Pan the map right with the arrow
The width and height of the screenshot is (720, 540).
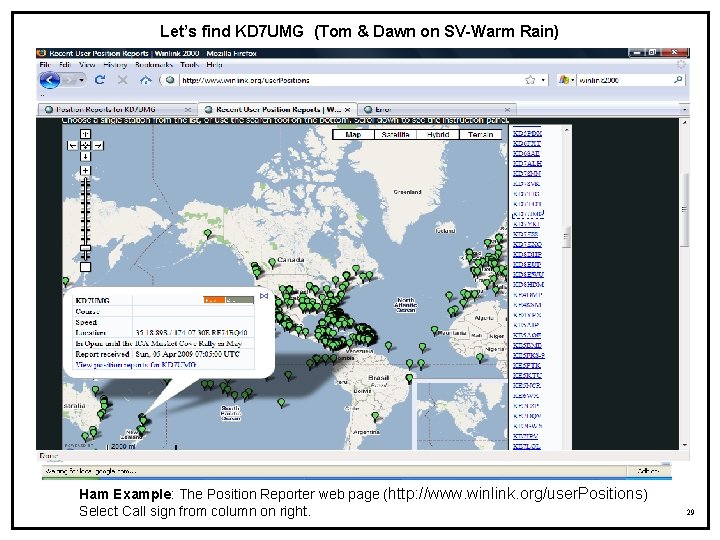click(x=98, y=146)
